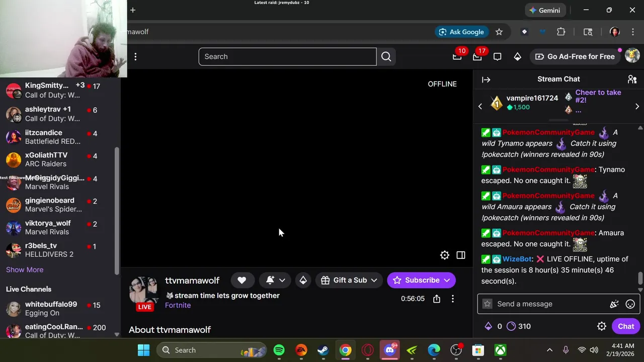Click the search magnifier button
Screen dimensions: 644x362
(x=386, y=57)
